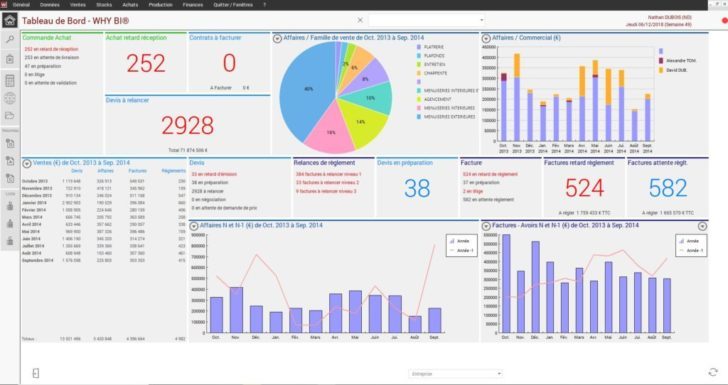Expand right options arrow of Factures - Avoirs chart
The image size is (728, 385).
(702, 226)
